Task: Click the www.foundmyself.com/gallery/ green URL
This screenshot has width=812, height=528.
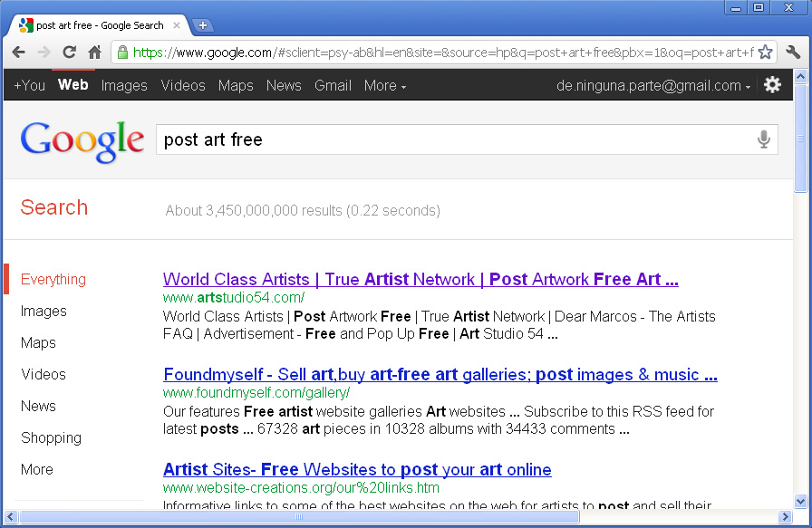Action: pos(256,393)
